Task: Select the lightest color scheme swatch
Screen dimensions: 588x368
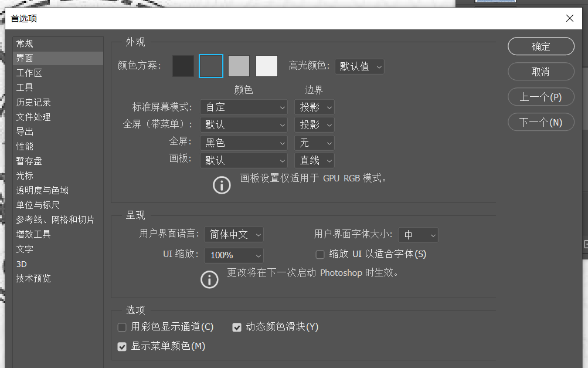Action: 267,66
